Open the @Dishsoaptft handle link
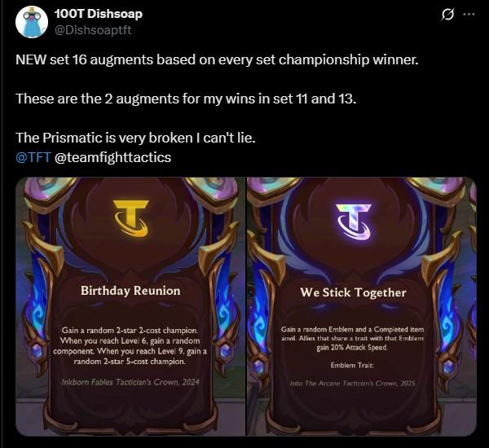The image size is (489, 448). click(93, 30)
